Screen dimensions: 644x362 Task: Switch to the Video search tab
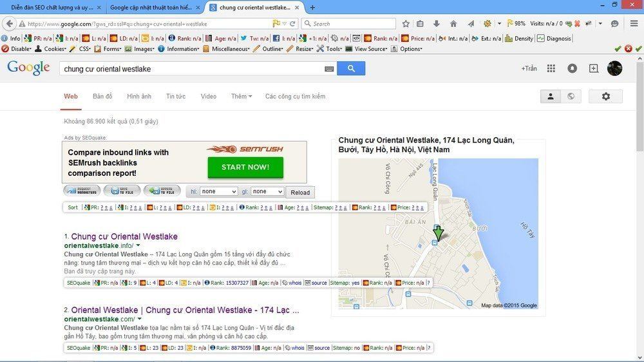(x=208, y=96)
